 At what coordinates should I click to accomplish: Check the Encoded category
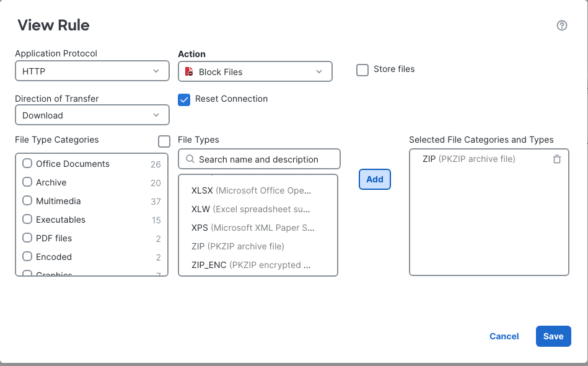coord(27,256)
